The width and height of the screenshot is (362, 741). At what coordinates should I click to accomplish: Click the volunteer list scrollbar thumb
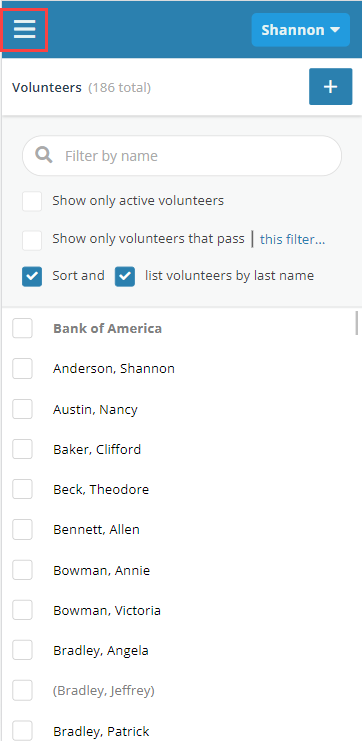point(357,323)
